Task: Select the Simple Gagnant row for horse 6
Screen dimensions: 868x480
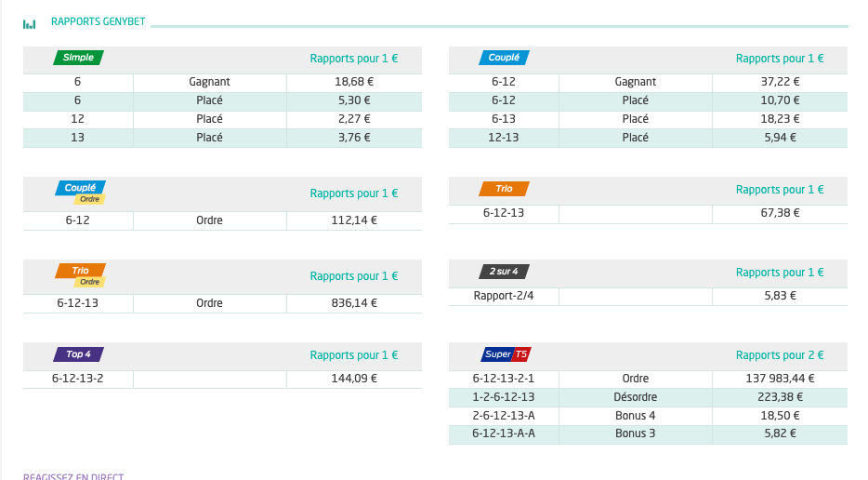Action: tap(222, 82)
